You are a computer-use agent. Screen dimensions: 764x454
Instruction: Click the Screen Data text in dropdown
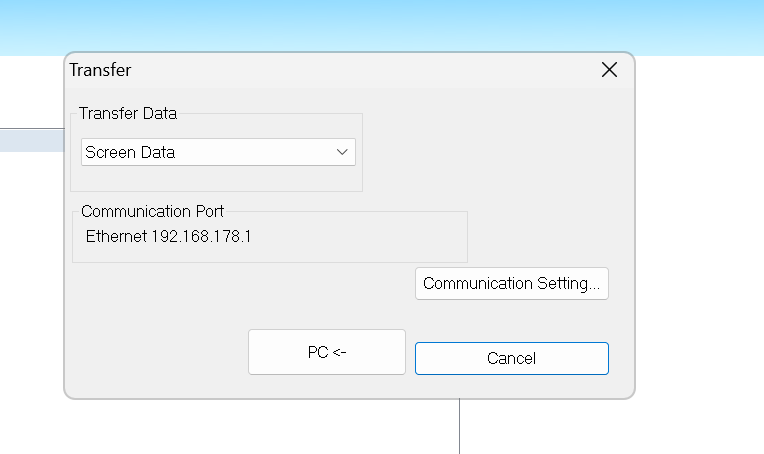pos(130,152)
